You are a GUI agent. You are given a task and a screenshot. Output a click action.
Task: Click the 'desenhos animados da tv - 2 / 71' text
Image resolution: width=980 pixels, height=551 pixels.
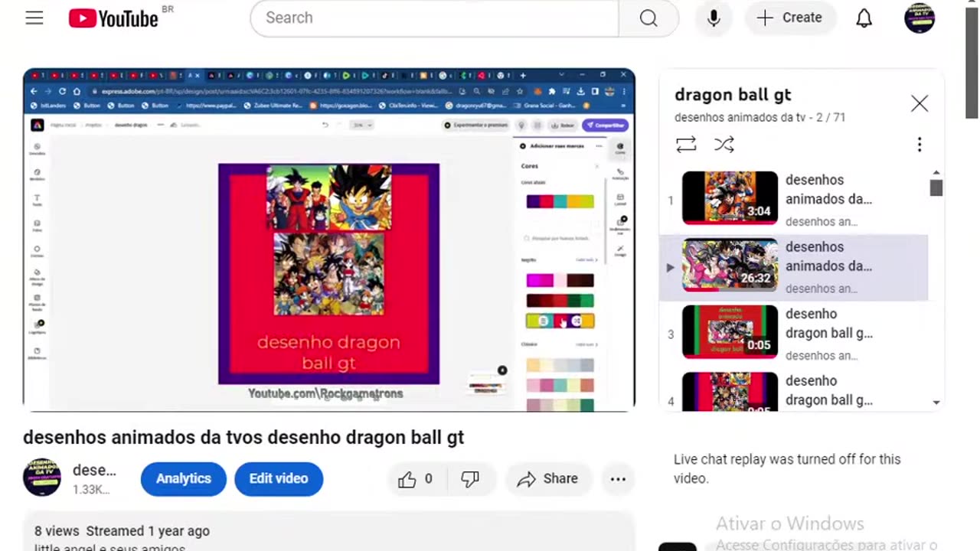click(x=759, y=118)
